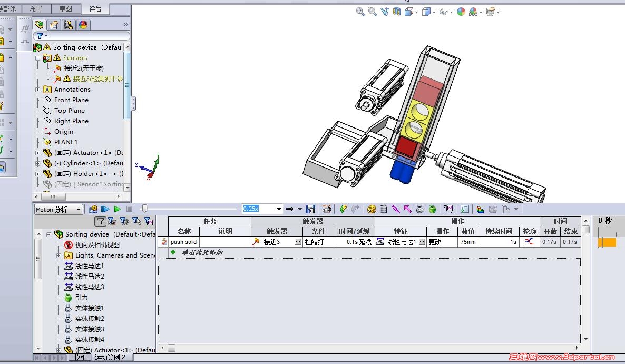Open the Motion 分析 study type dropdown

coord(58,210)
